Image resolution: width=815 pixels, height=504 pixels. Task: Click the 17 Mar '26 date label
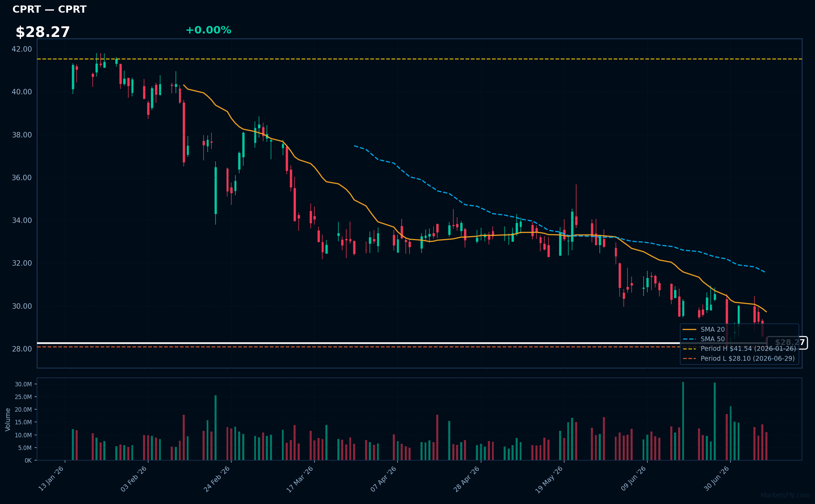tap(300, 479)
